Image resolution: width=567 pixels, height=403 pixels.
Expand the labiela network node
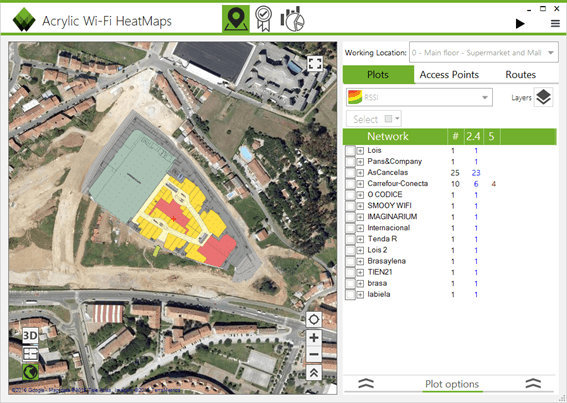pyautogui.click(x=360, y=294)
